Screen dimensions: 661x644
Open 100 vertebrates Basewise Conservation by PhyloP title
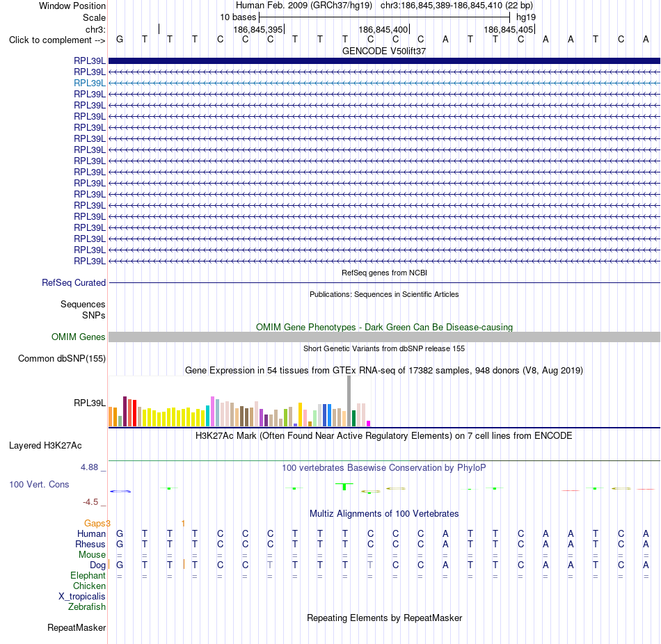(384, 468)
